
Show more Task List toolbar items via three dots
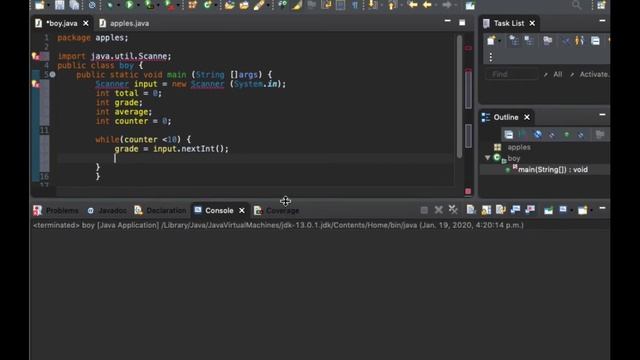(x=491, y=57)
